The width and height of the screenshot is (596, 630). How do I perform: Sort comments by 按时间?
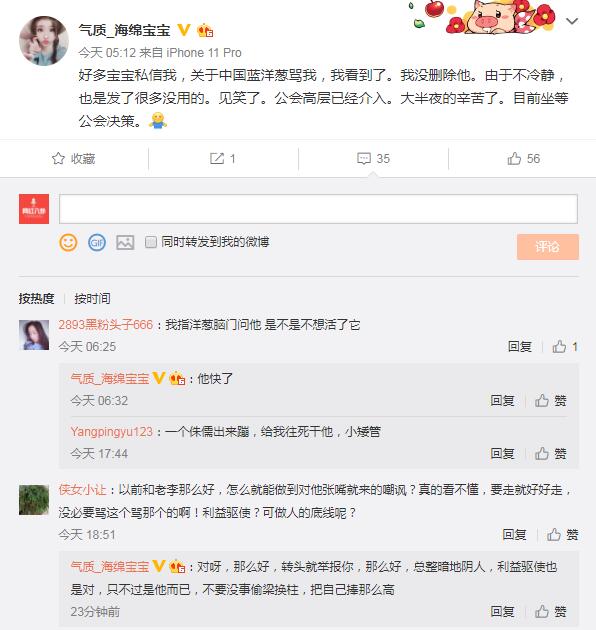(92, 299)
